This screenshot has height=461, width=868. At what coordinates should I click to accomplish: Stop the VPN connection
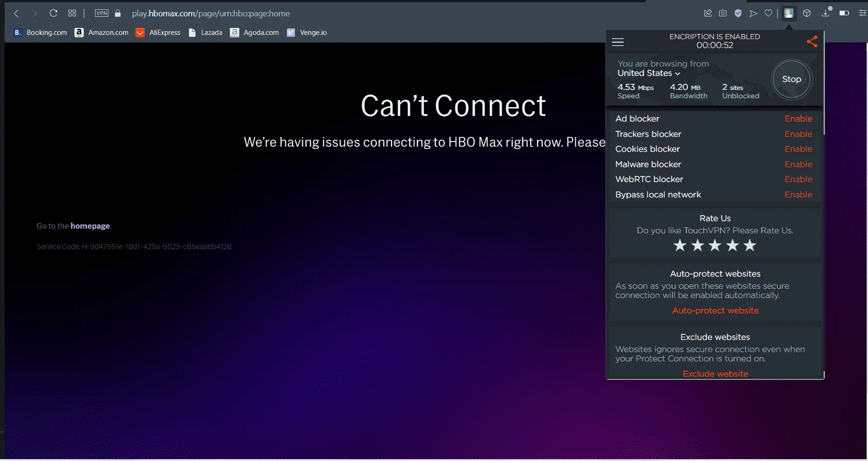tap(792, 79)
